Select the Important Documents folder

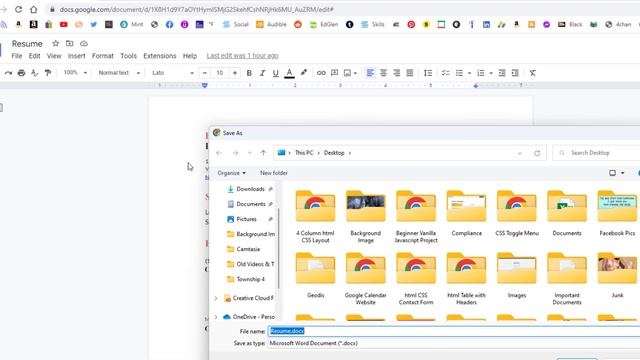pyautogui.click(x=567, y=279)
